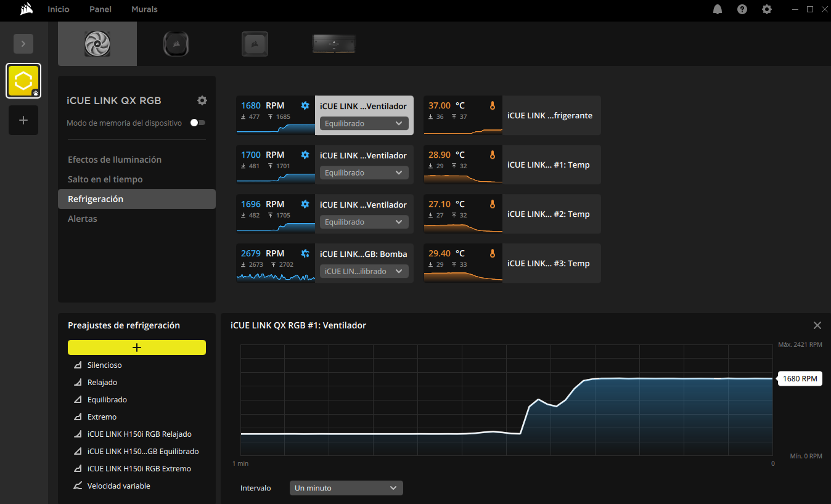Select Refrigeración section
831x504 pixels.
[137, 199]
